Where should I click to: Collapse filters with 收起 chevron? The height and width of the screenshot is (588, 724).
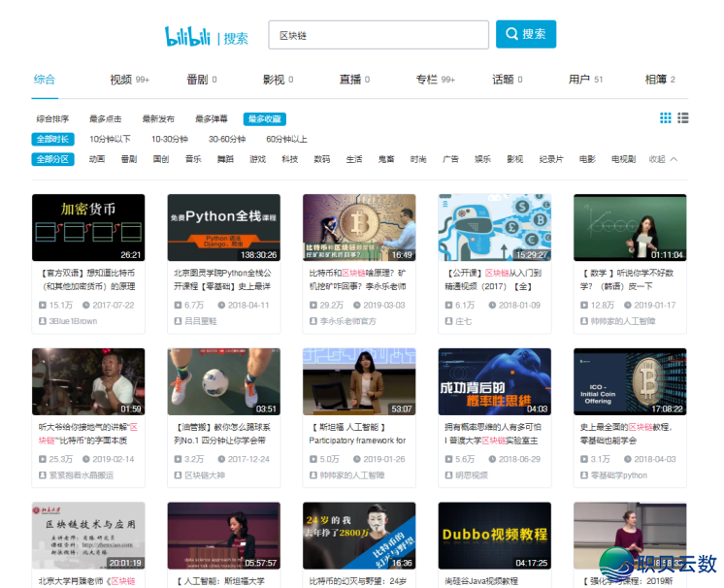(x=663, y=159)
